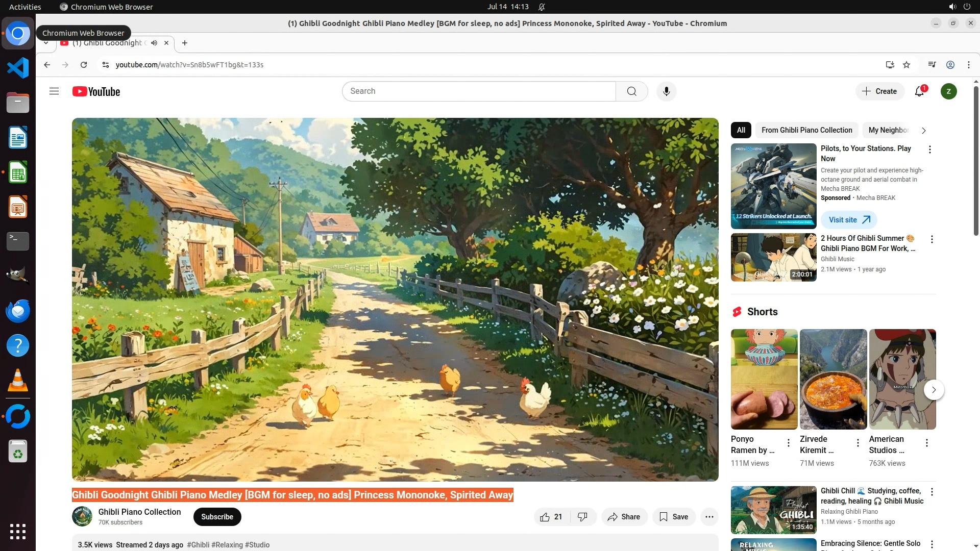Click the page vertical scrollbar
The image size is (980, 551).
pos(976,160)
